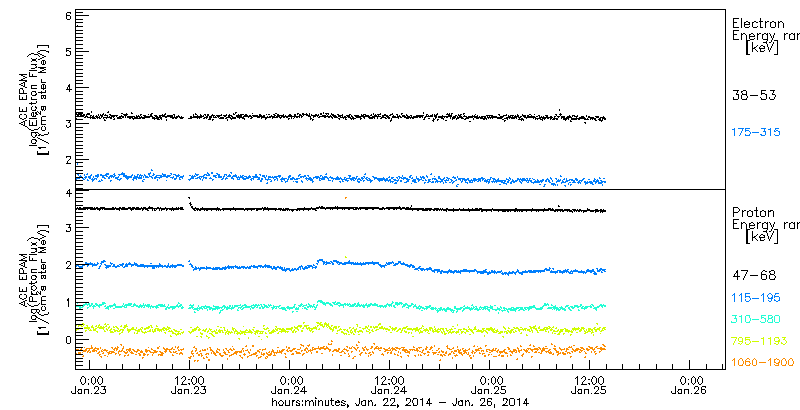This screenshot has height=410, width=800.
Task: Click the '0:00 Jan.23' axis tick label
Action: (90, 386)
